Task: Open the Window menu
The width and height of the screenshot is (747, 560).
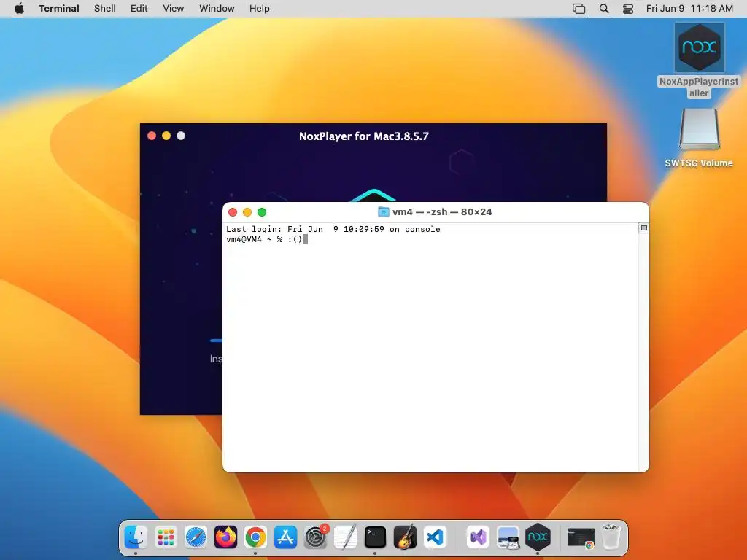Action: (x=217, y=8)
